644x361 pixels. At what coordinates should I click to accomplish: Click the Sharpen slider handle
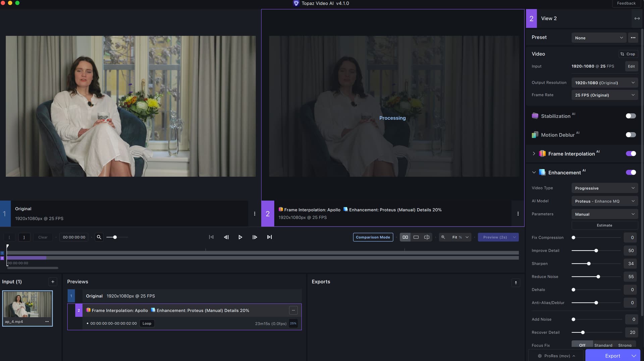(x=589, y=264)
